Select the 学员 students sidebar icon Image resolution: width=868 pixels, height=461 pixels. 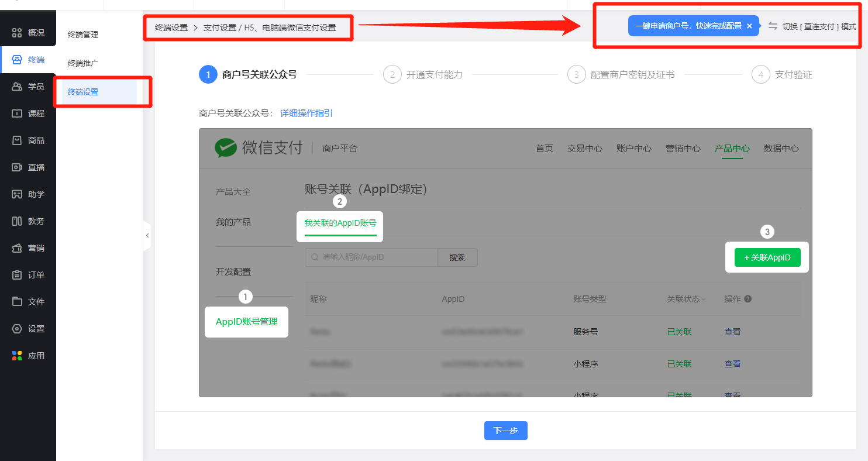(17, 87)
